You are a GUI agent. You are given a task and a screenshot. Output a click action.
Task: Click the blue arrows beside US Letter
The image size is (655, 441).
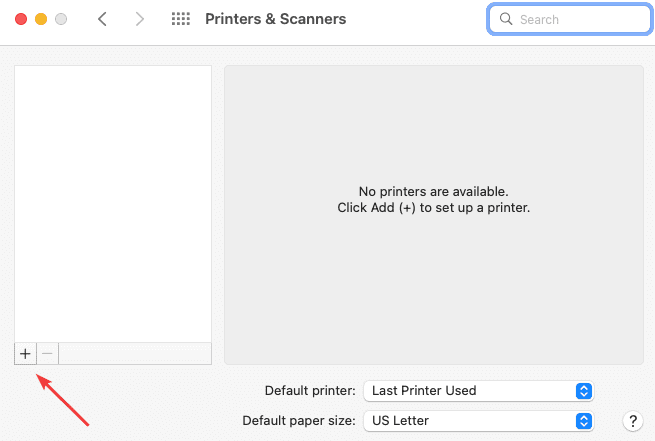pyautogui.click(x=585, y=421)
